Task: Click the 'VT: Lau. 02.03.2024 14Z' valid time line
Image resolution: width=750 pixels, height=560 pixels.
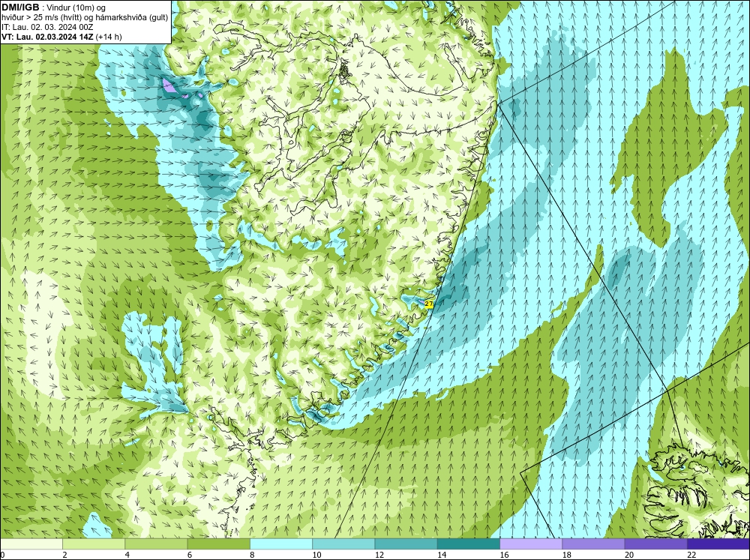Action: coord(61,37)
